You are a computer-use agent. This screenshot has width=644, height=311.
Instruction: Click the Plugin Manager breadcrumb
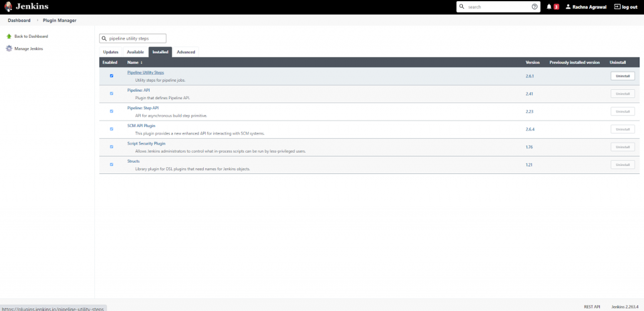(60, 20)
